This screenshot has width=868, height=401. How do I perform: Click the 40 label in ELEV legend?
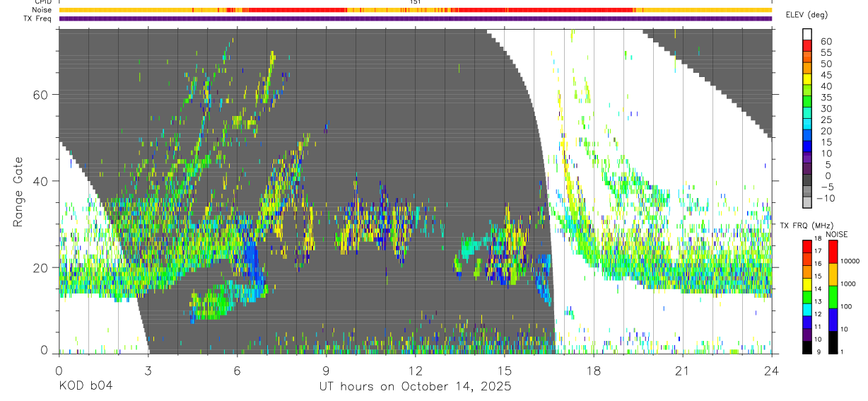coord(826,86)
